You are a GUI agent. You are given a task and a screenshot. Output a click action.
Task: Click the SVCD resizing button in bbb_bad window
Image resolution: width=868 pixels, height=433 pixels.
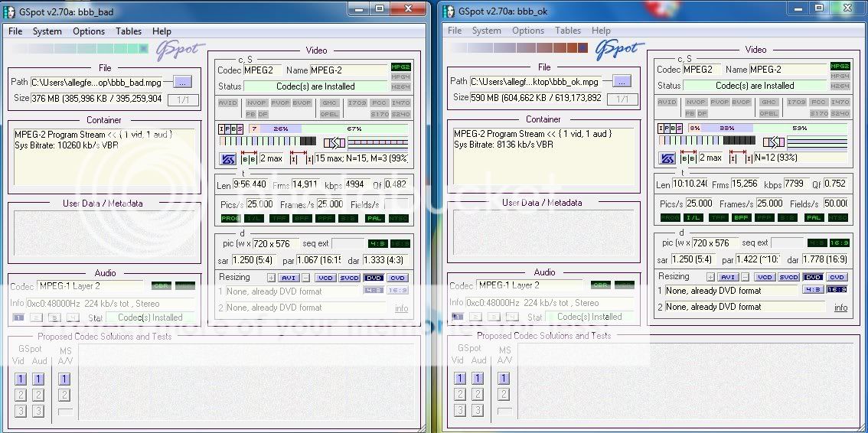(x=350, y=278)
